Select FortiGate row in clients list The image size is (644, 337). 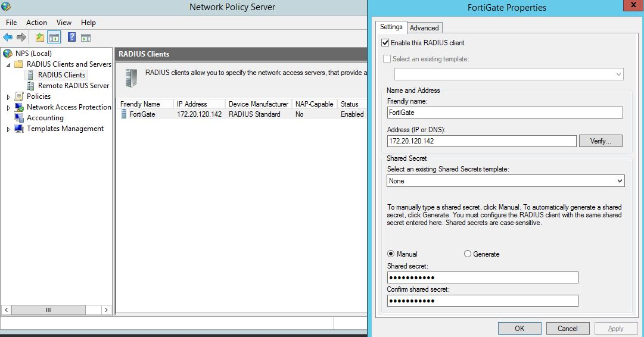pyautogui.click(x=242, y=114)
